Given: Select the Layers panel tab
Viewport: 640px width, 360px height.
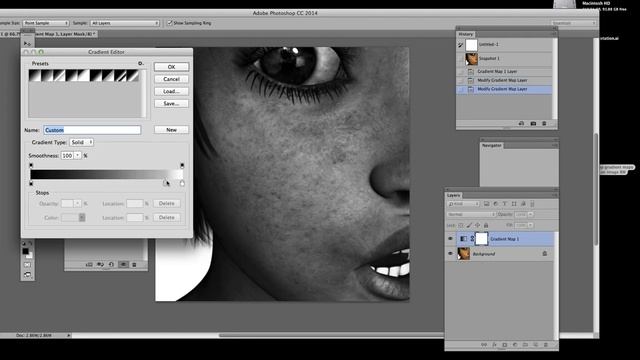Looking at the screenshot, I should tap(453, 195).
